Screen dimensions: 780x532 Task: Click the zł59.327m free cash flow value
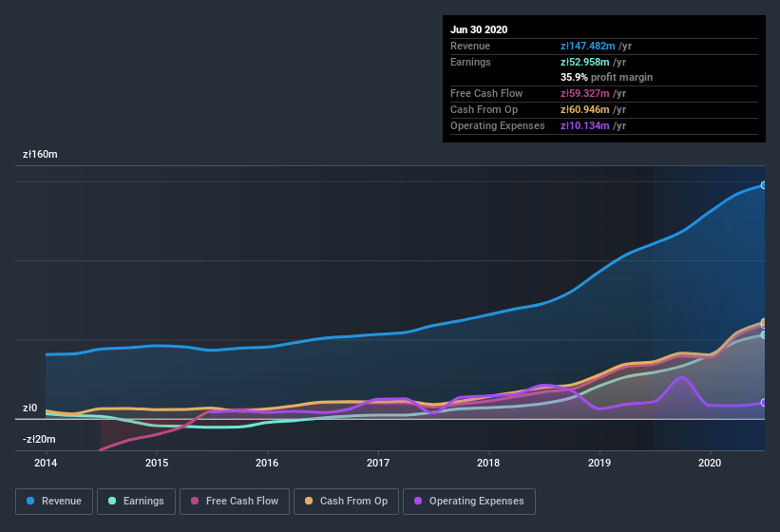[585, 93]
